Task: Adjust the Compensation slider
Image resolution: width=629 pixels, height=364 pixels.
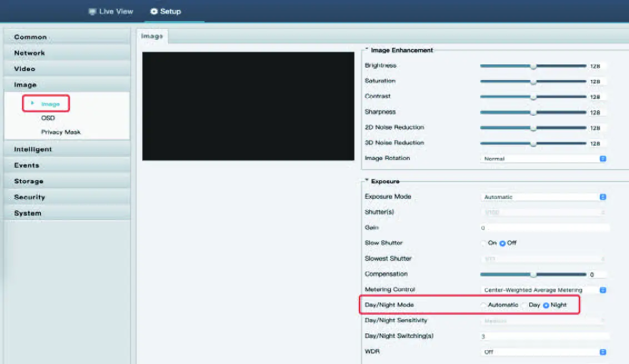Action: pos(533,275)
